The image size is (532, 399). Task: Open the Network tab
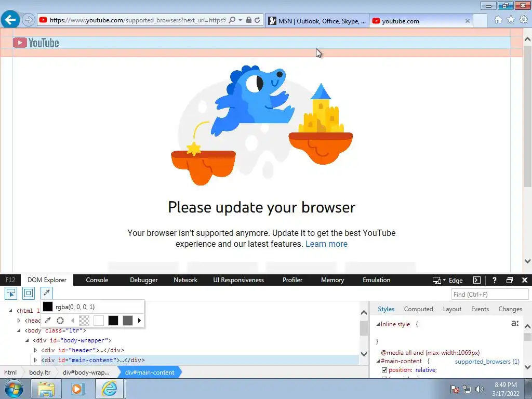point(185,280)
